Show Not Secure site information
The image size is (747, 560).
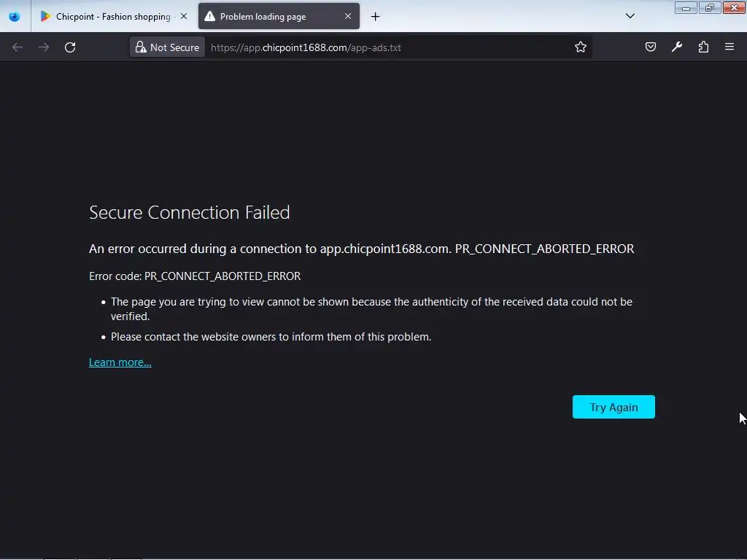tap(167, 47)
